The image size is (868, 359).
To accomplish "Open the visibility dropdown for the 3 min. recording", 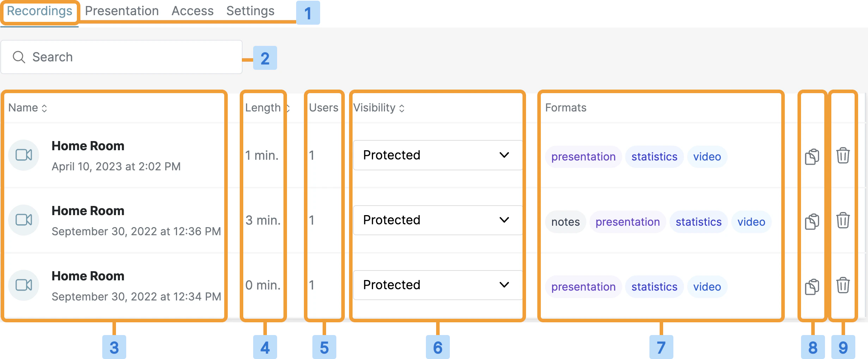I will 437,220.
